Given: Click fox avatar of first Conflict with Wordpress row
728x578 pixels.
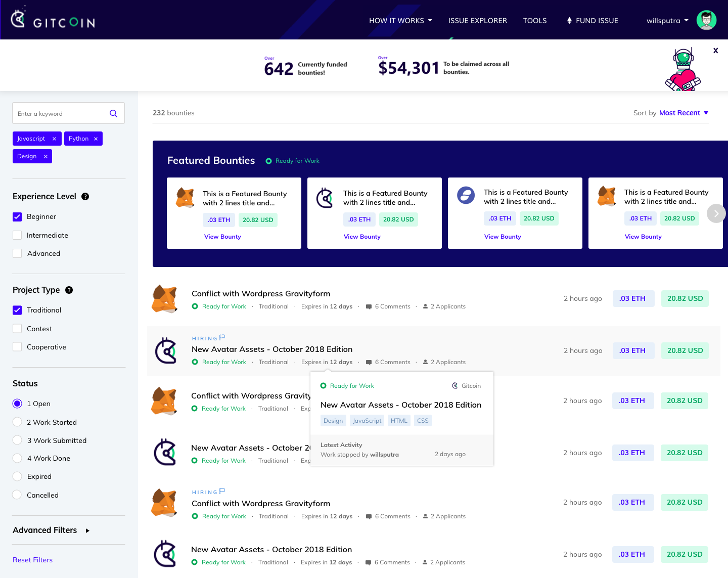Looking at the screenshot, I should point(165,299).
